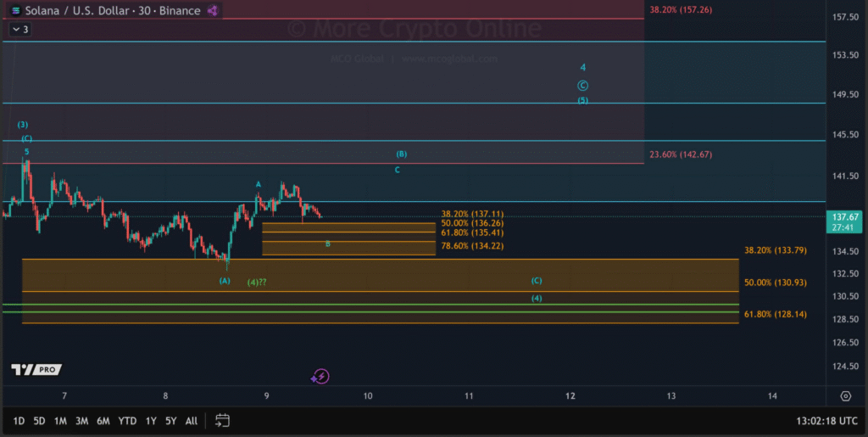The height and width of the screenshot is (437, 868).
Task: Select the 3M time range
Action: (x=81, y=421)
